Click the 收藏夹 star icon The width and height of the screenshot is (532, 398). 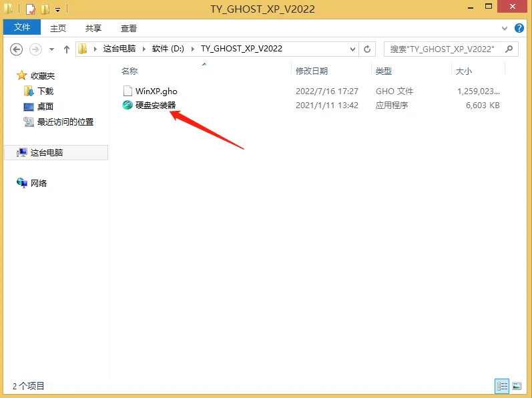22,75
